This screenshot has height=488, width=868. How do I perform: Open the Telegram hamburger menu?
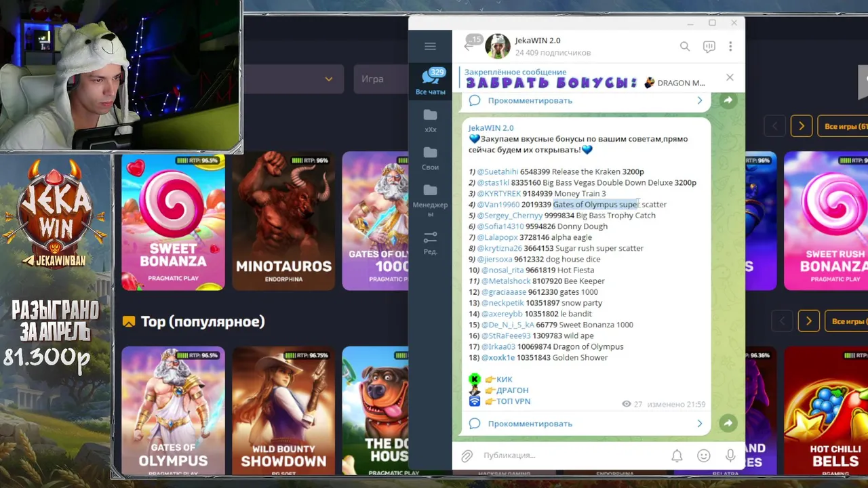(430, 46)
